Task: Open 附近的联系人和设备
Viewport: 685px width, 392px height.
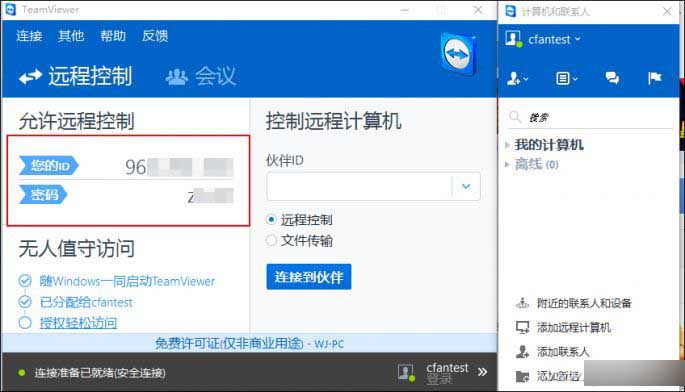Action: pos(584,303)
